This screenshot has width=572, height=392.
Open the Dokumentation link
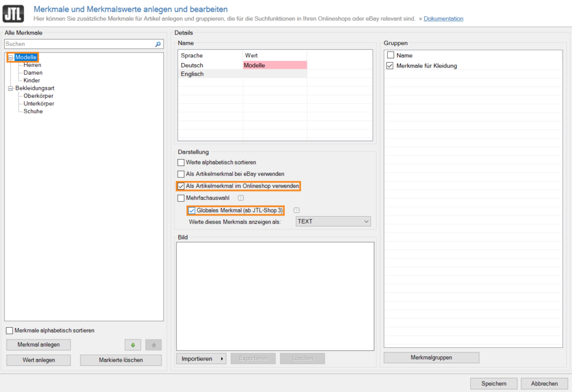[443, 19]
